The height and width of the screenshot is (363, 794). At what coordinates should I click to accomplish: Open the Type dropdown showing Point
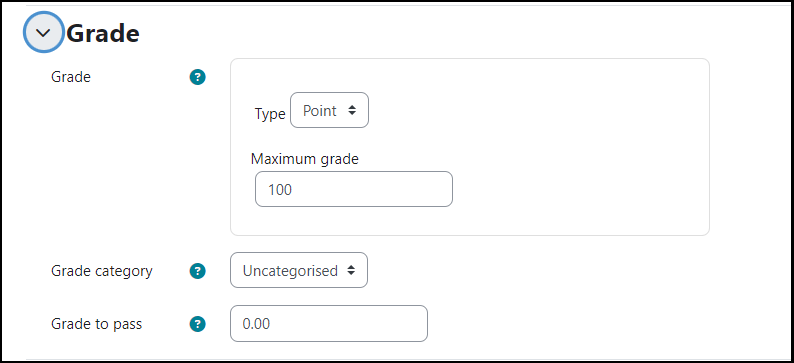(x=329, y=110)
